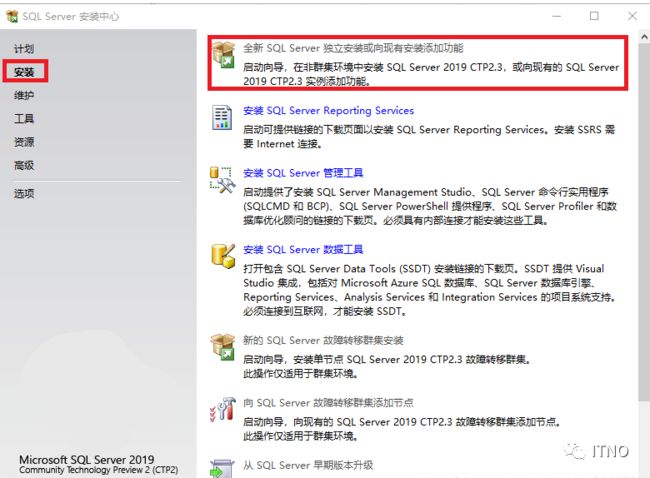
Task: Click 从 SQL Server 早期版本升级 link
Action: [x=308, y=465]
